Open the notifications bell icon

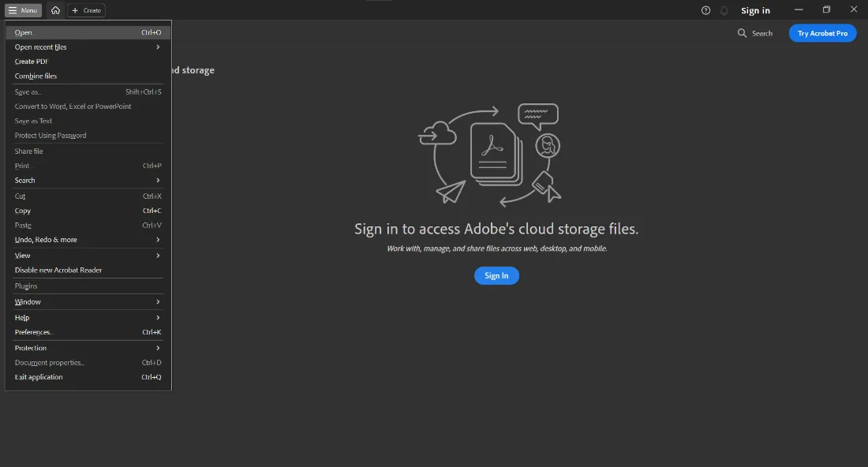[x=724, y=10]
